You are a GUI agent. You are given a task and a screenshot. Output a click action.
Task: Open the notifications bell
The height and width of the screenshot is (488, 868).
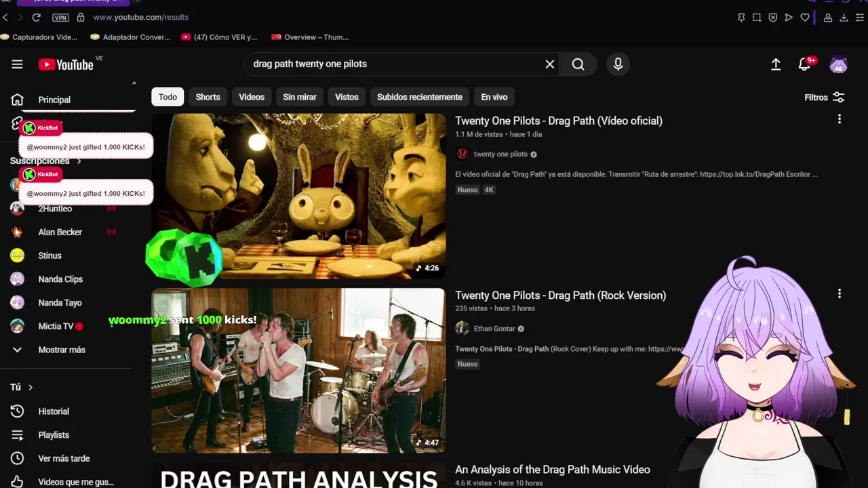804,64
